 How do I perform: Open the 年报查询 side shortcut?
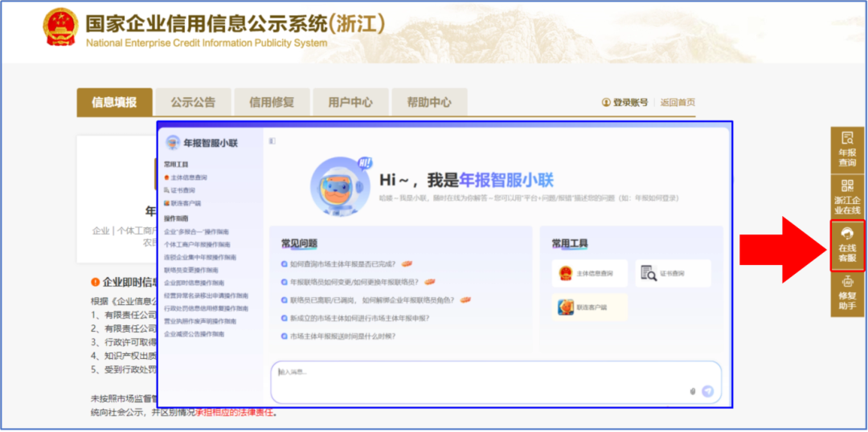[847, 149]
